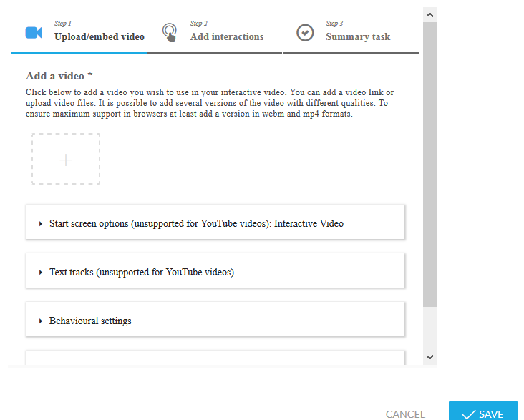
Task: Click the Add interactions hand pointer icon
Action: (x=170, y=32)
